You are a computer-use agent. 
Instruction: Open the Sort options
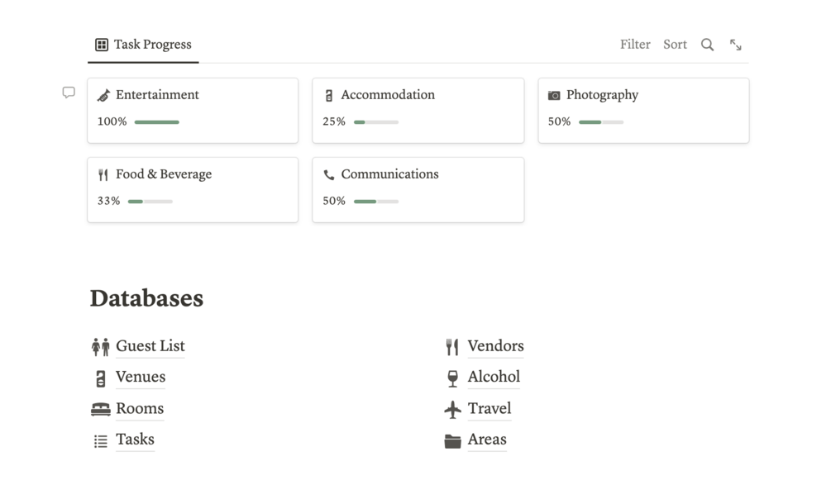[675, 45]
